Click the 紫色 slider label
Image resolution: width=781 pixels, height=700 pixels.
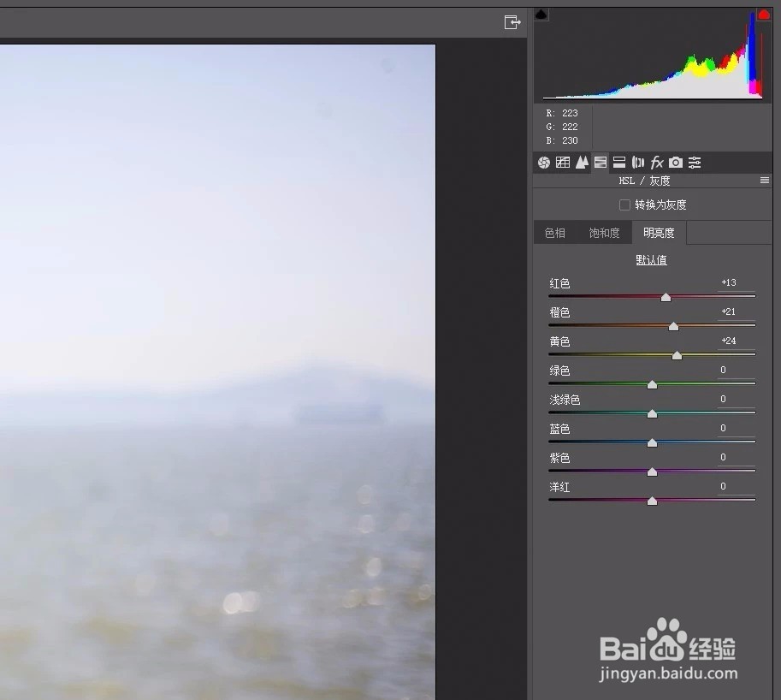pyautogui.click(x=559, y=458)
